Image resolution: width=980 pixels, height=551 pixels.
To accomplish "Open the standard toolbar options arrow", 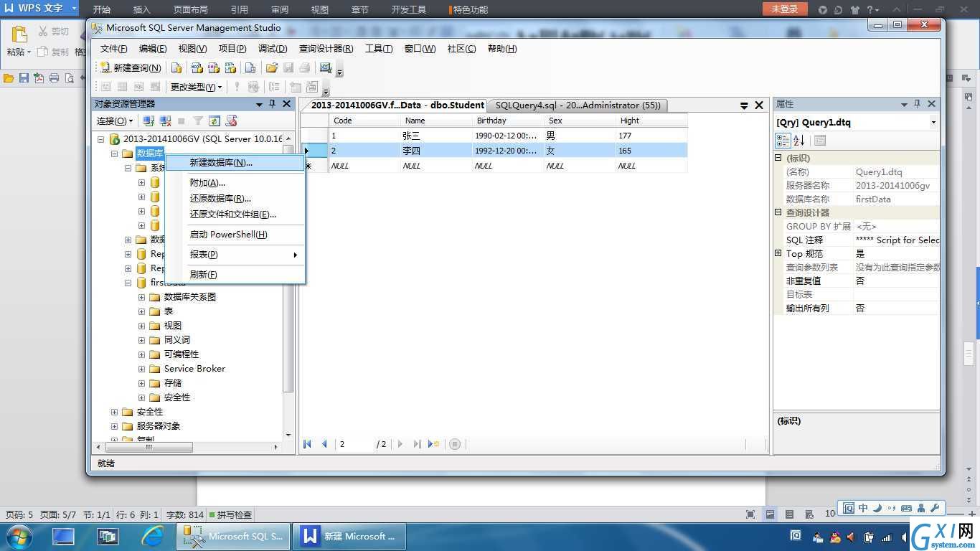I will tap(340, 72).
